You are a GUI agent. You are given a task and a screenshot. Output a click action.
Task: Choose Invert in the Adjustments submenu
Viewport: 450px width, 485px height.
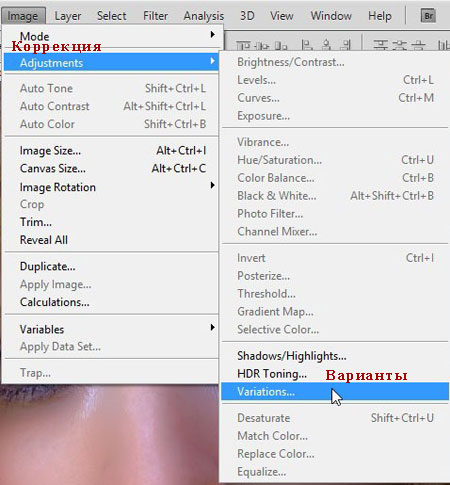pyautogui.click(x=335, y=258)
